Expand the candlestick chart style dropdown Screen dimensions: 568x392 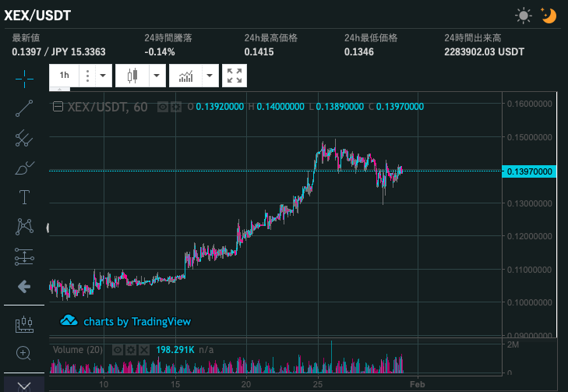coord(157,76)
